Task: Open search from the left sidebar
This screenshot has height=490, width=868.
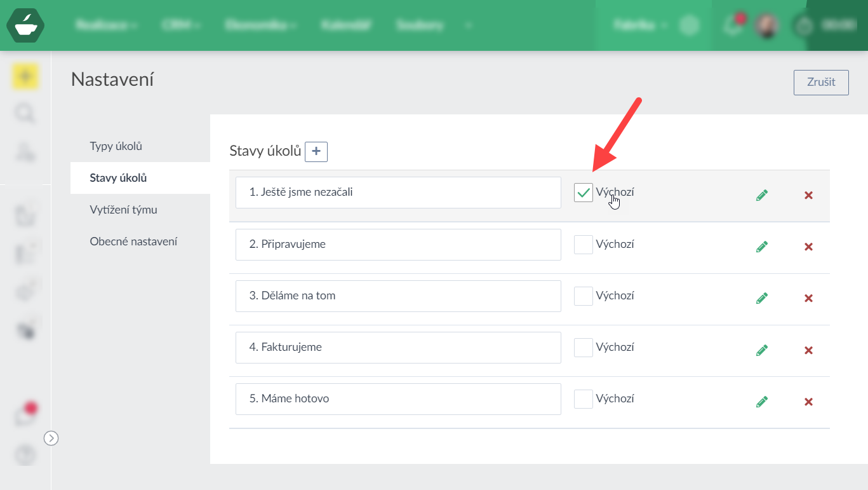Action: pos(25,114)
